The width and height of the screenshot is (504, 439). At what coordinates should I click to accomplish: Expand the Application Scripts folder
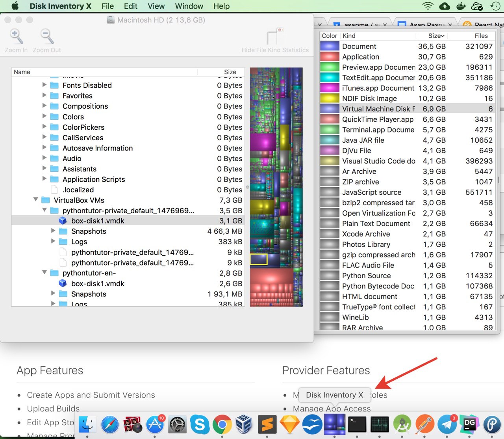click(44, 179)
